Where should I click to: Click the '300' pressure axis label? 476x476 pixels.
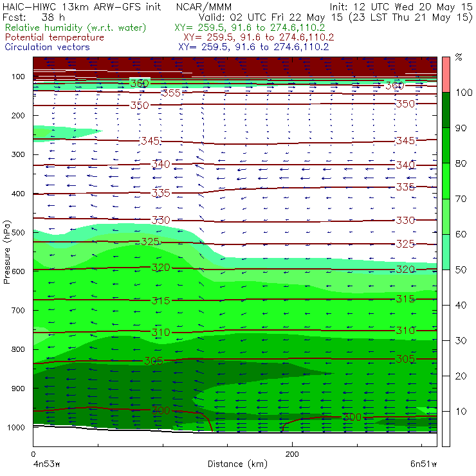tap(18, 154)
